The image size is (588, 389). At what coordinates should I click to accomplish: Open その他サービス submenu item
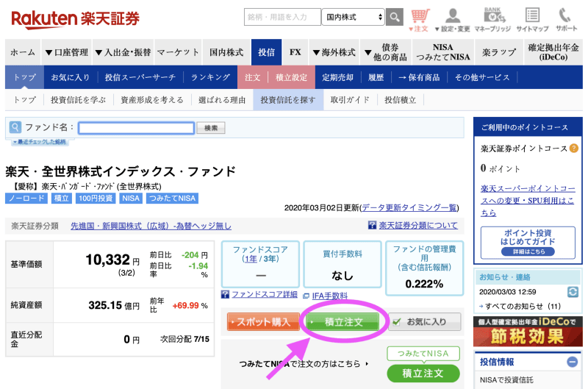(482, 77)
